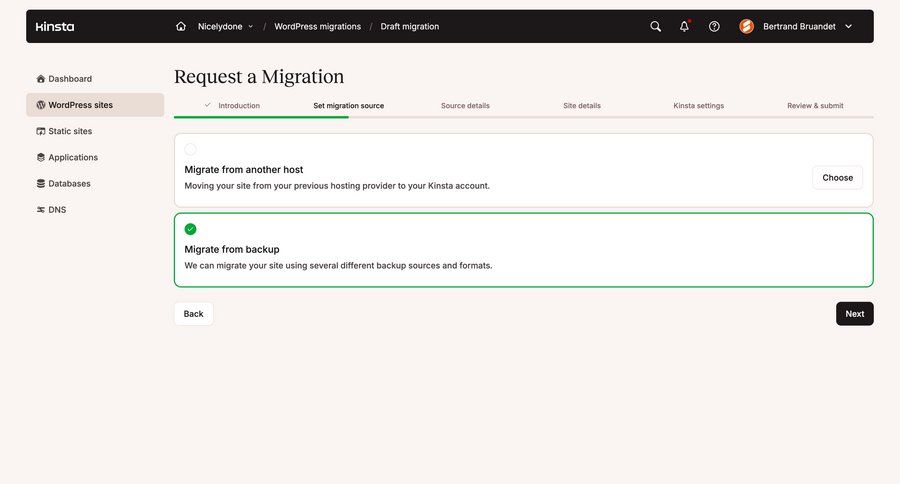Select the Migrate from backup radio

click(191, 229)
